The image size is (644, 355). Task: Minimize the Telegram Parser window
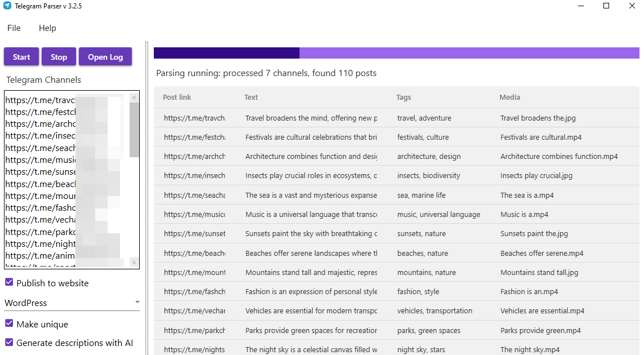click(x=581, y=6)
